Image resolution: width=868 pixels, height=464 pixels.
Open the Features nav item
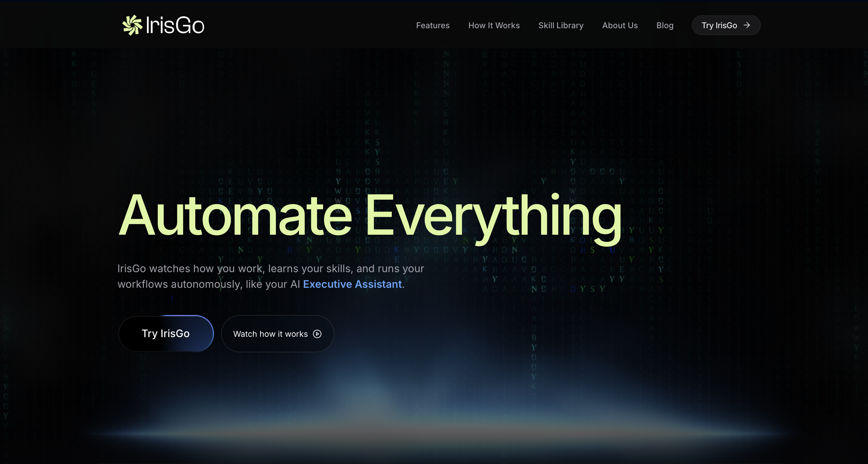[x=433, y=26]
